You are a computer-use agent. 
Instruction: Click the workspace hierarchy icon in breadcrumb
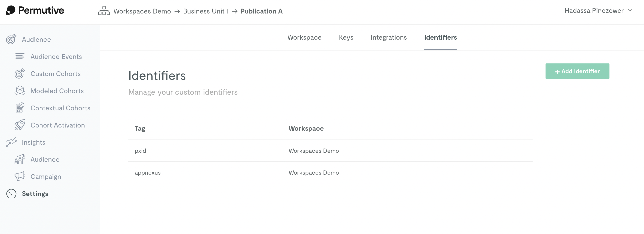[x=104, y=11]
